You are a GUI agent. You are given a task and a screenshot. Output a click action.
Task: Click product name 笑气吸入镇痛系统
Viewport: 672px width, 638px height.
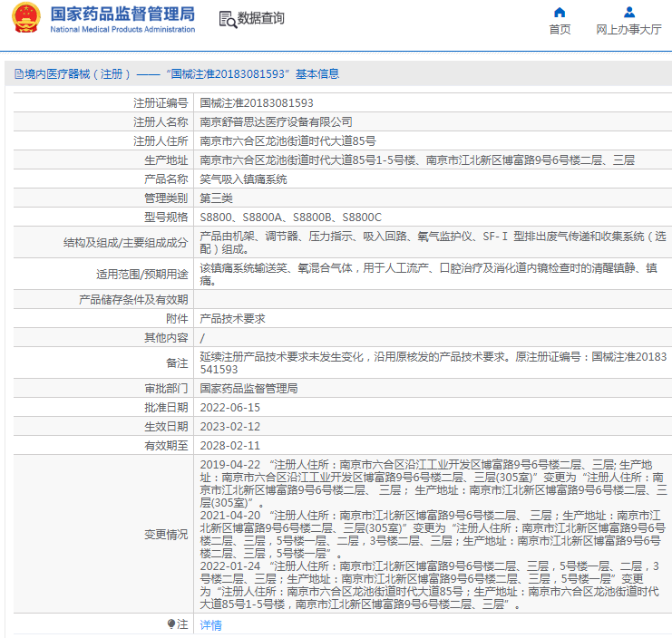243,179
